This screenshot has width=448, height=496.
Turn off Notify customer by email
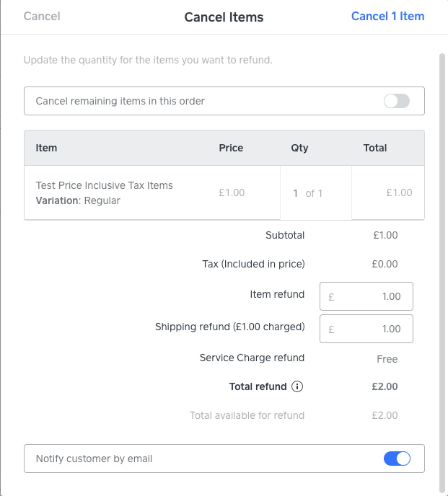coord(397,459)
